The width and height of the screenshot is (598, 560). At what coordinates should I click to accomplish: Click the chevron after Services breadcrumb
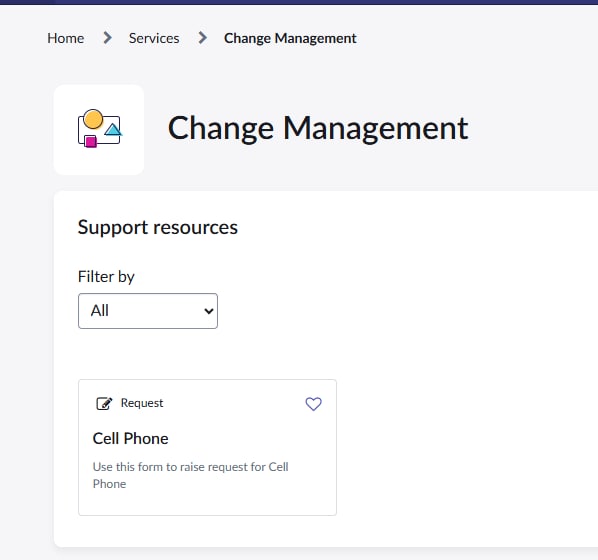coord(203,38)
